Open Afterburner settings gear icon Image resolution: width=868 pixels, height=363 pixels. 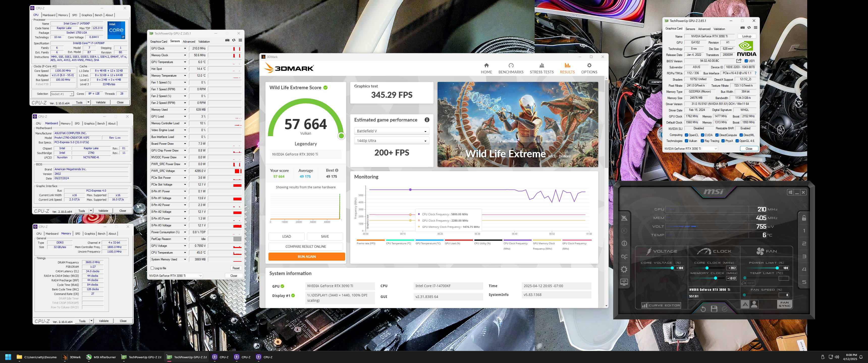tap(624, 269)
